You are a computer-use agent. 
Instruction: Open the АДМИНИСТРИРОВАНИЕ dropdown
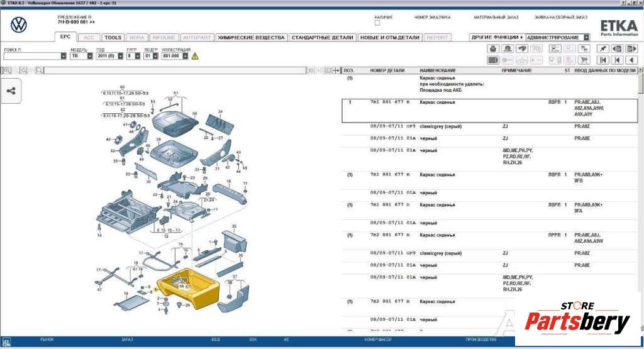[x=586, y=37]
